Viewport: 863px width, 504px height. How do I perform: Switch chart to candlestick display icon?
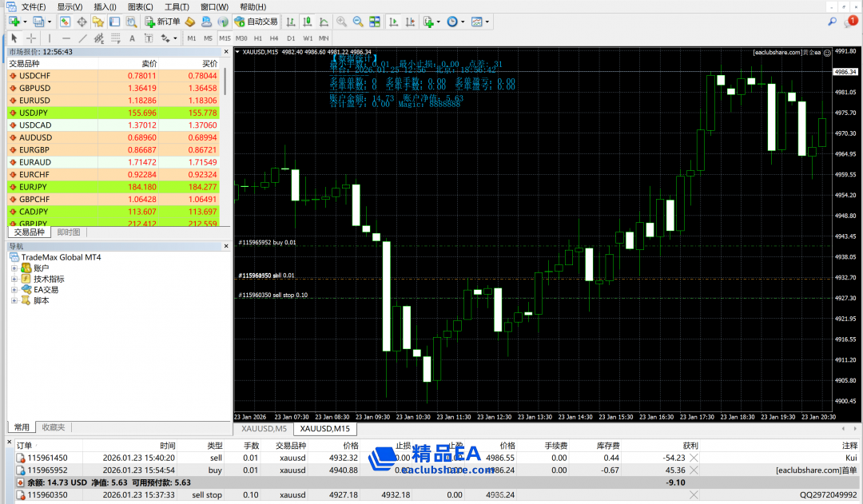306,22
